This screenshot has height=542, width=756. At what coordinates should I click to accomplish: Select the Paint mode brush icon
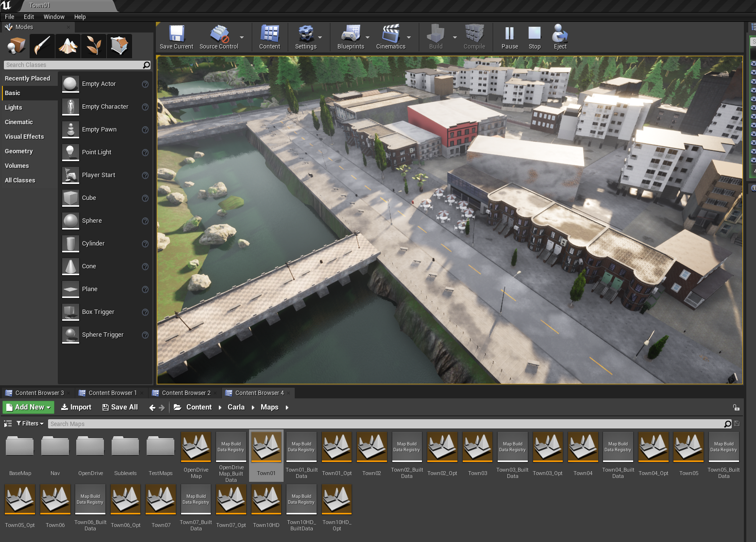42,46
